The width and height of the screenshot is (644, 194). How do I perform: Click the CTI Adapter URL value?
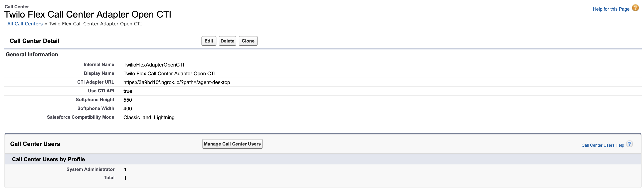pyautogui.click(x=176, y=82)
